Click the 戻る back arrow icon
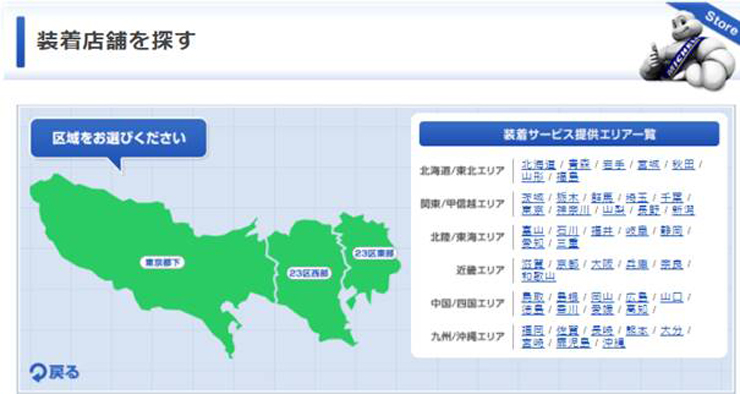This screenshot has height=394, width=740. click(x=37, y=372)
